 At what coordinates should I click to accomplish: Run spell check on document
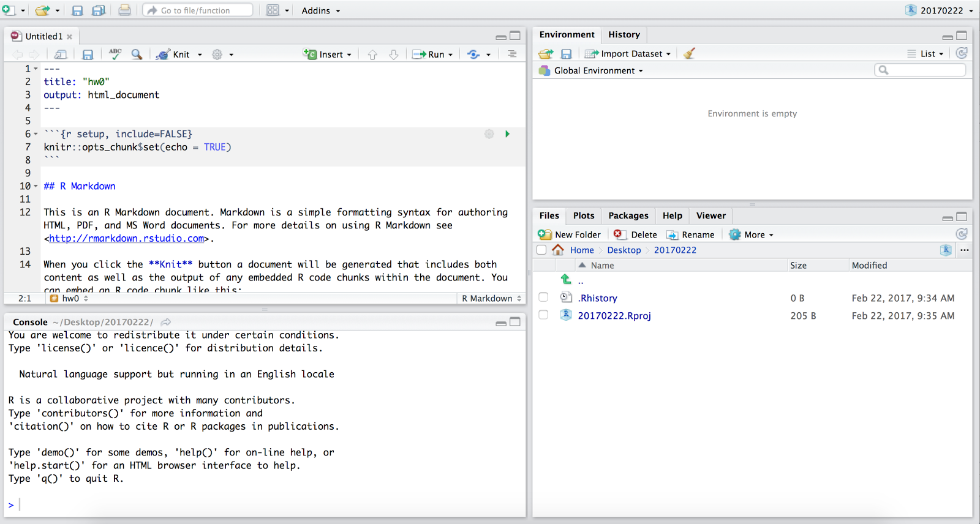coord(115,54)
